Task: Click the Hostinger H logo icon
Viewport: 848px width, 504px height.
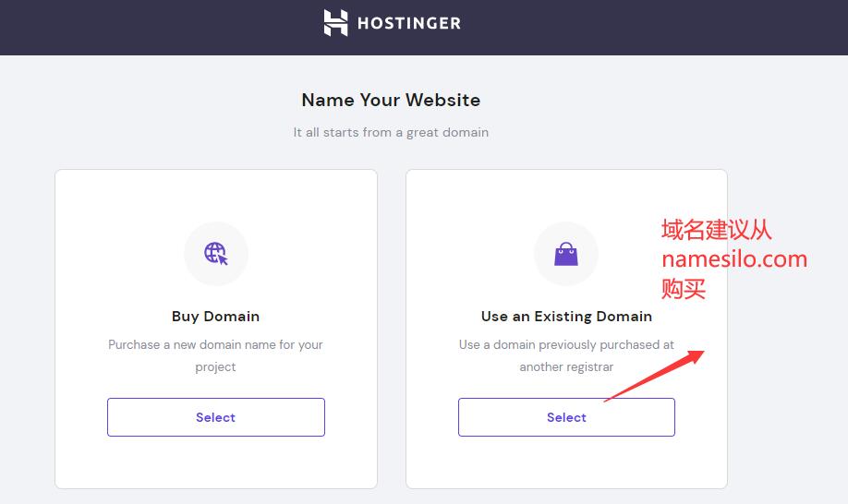Action: 335,23
